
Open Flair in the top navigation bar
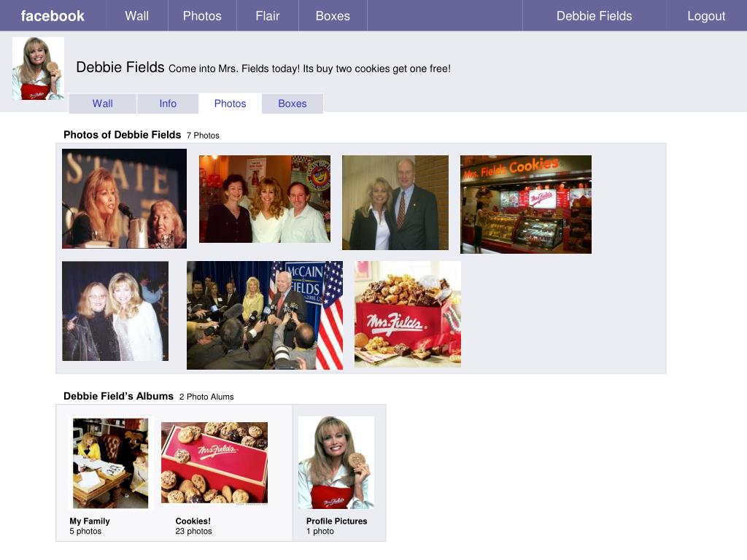tap(267, 16)
